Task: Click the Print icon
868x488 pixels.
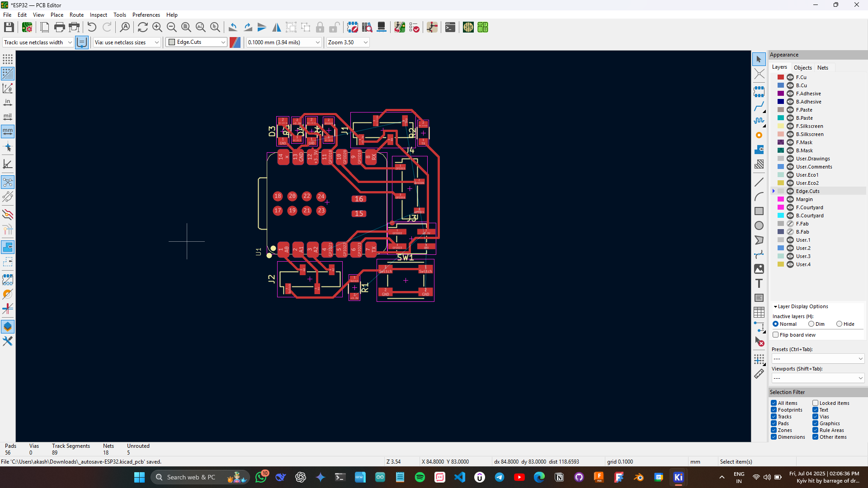Action: tap(59, 28)
